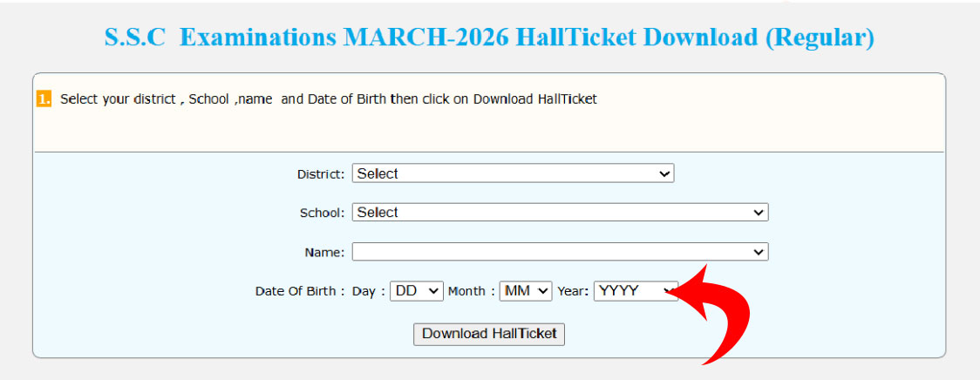Click the "Day :" label text
The height and width of the screenshot is (380, 980).
click(x=369, y=292)
